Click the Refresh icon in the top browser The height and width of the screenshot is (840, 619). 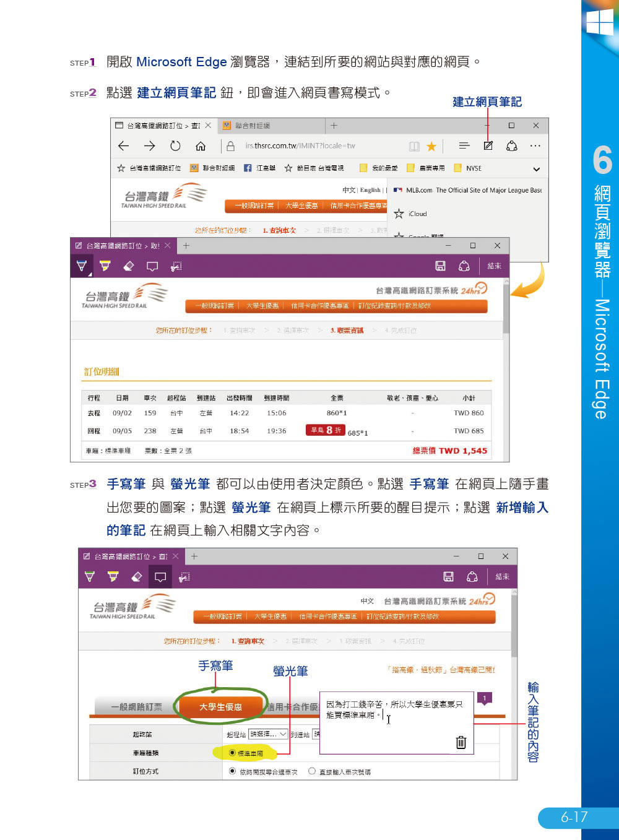tap(175, 146)
